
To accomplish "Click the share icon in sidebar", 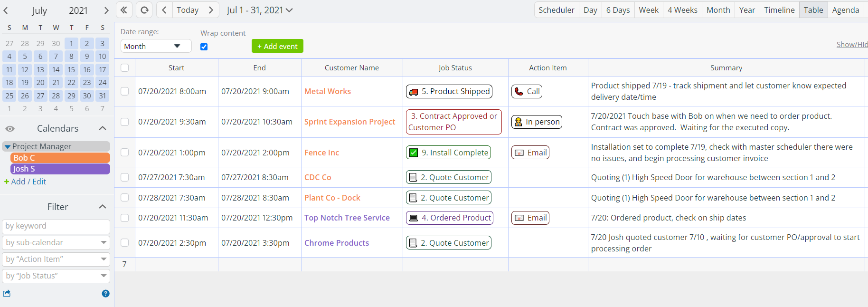I will (7, 294).
